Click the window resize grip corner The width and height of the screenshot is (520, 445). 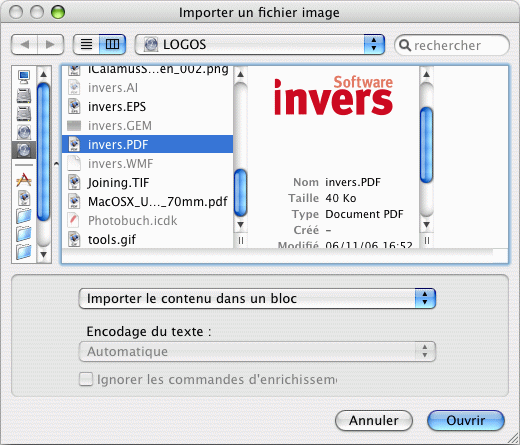(512, 437)
